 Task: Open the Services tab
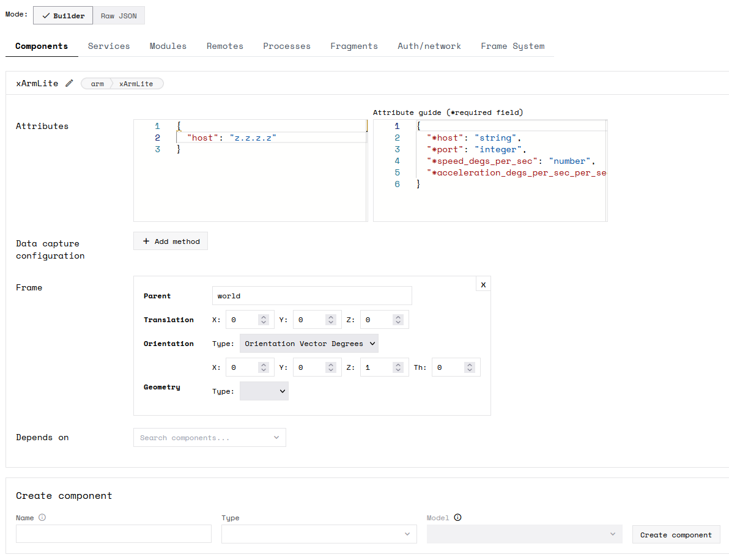tap(109, 46)
